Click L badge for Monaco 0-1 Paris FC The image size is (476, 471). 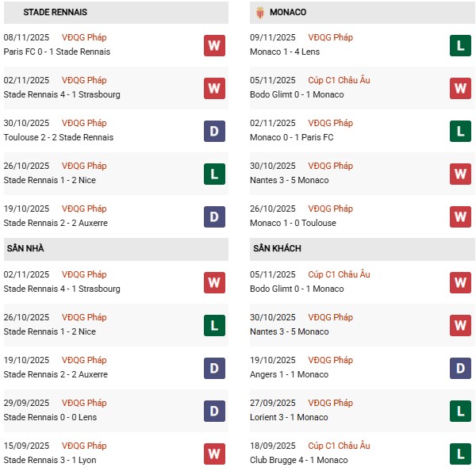461,131
